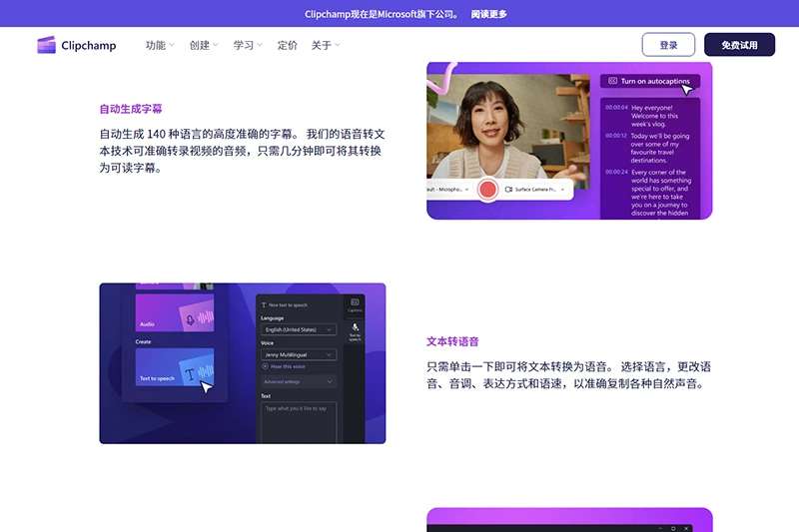Click caption line Hey everyone! Welcome
The height and width of the screenshot is (532, 799).
coord(655,116)
